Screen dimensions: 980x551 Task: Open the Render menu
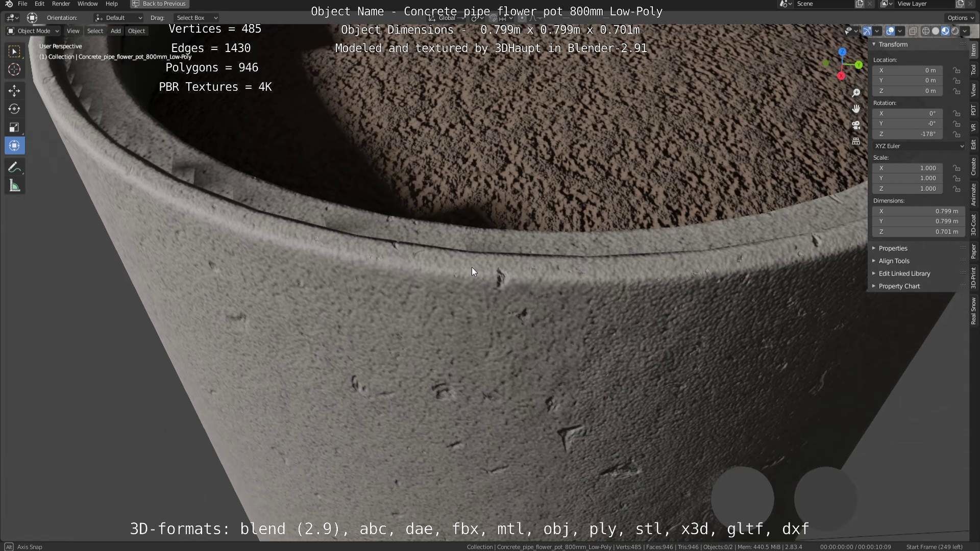(61, 4)
